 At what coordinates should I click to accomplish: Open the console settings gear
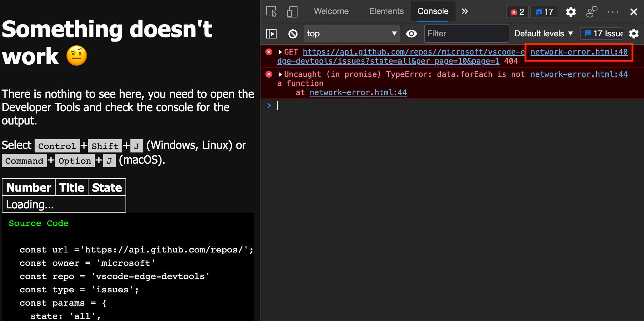point(634,34)
